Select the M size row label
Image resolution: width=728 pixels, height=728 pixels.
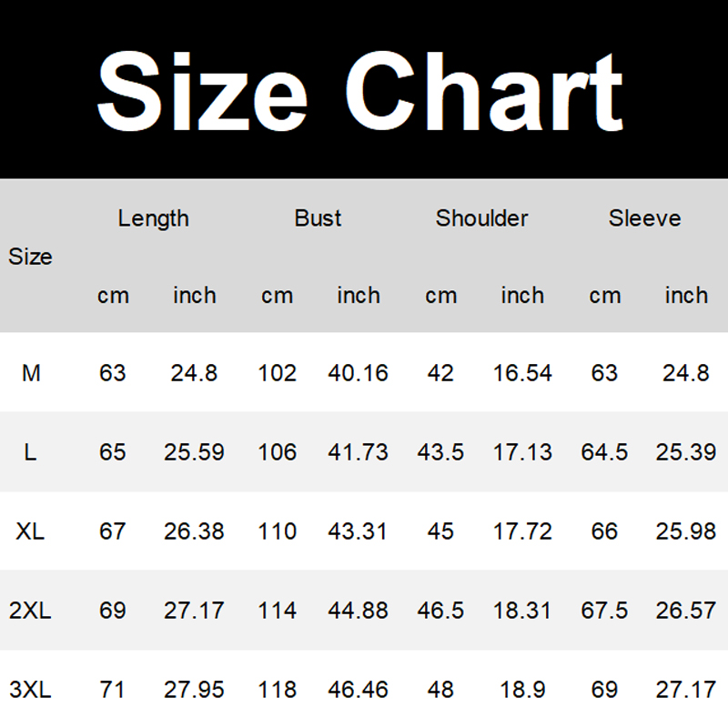(31, 373)
